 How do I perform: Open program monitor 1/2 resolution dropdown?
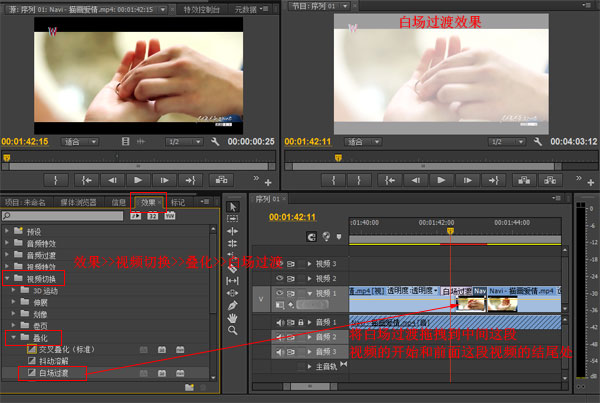pos(507,142)
